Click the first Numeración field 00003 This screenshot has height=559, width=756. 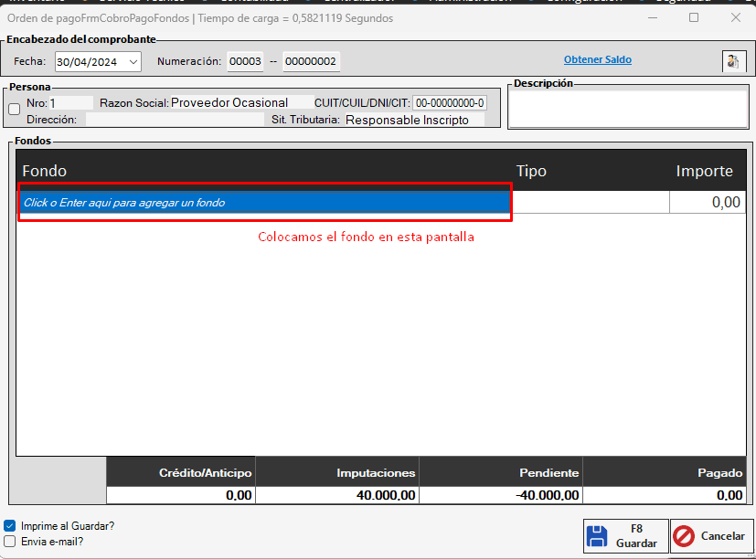pyautogui.click(x=245, y=62)
